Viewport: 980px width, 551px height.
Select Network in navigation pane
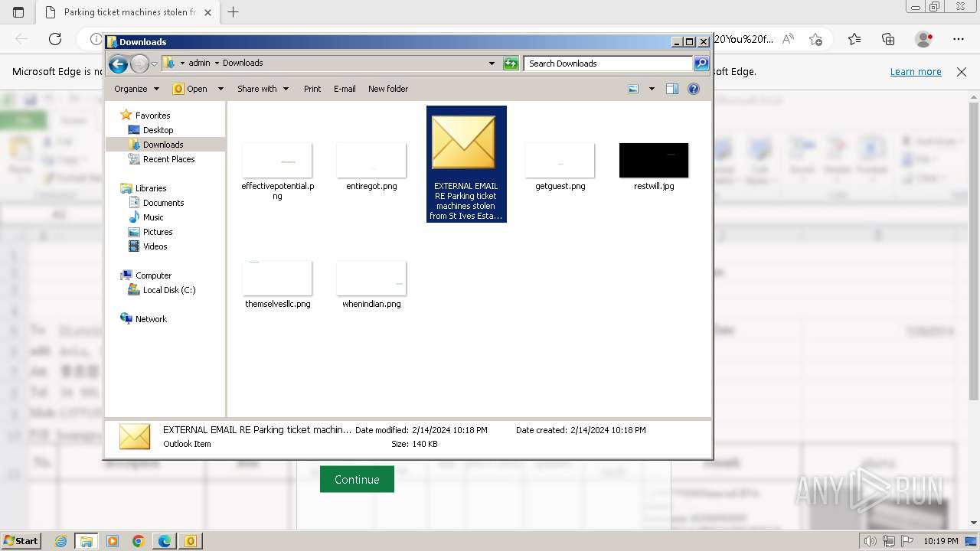151,319
